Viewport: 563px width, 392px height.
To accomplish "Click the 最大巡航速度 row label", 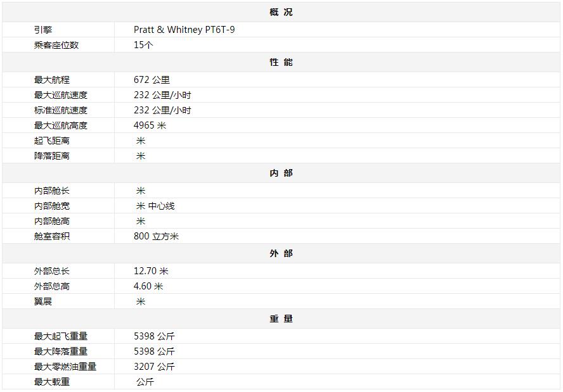I will click(x=61, y=95).
